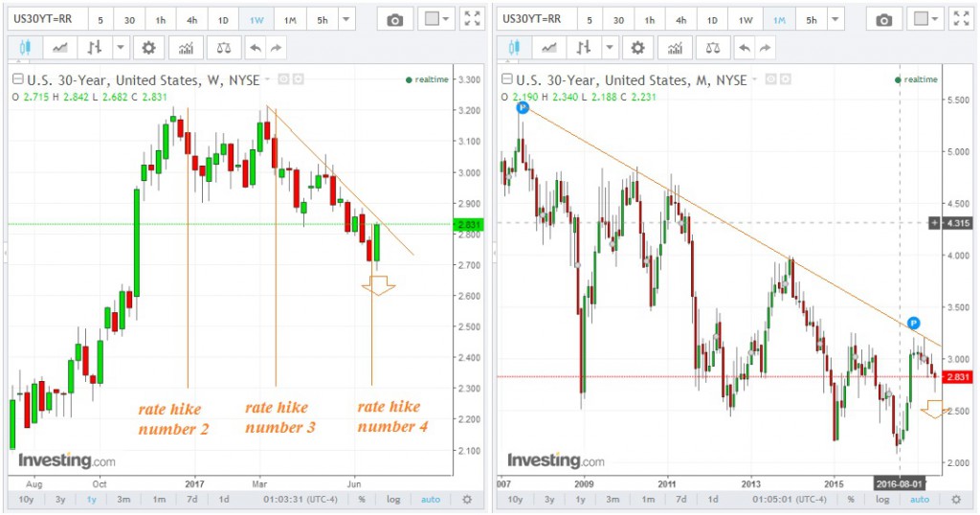The image size is (980, 515).
Task: Toggle percent scale on left chart
Action: (x=362, y=499)
